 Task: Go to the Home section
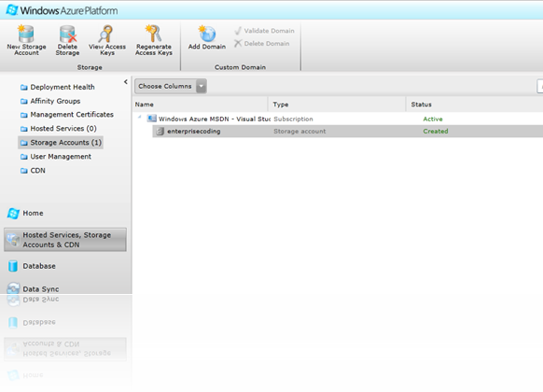pos(25,214)
